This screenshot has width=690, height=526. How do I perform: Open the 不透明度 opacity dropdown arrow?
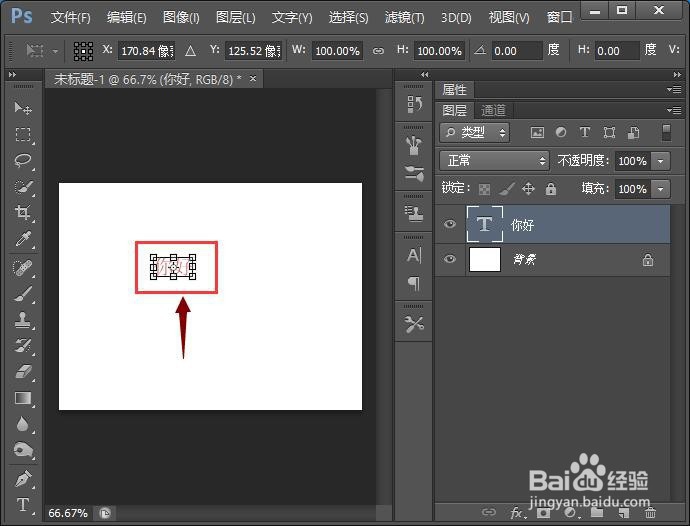[661, 161]
